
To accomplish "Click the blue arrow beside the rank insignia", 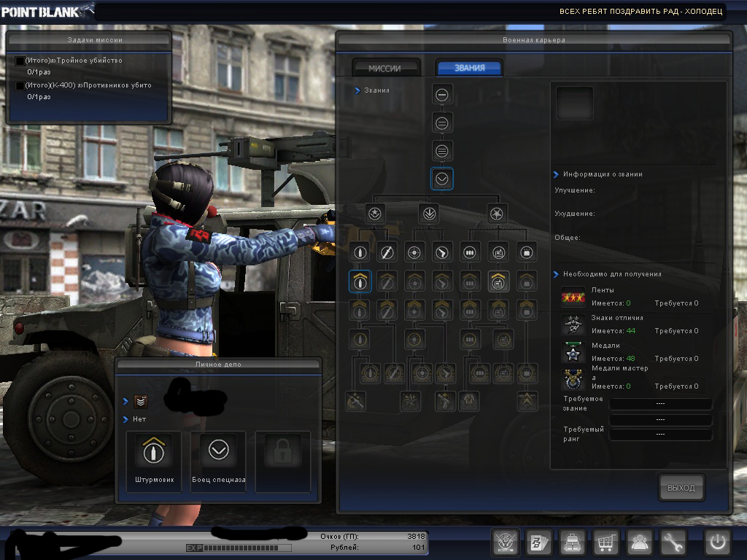I will pos(125,402).
